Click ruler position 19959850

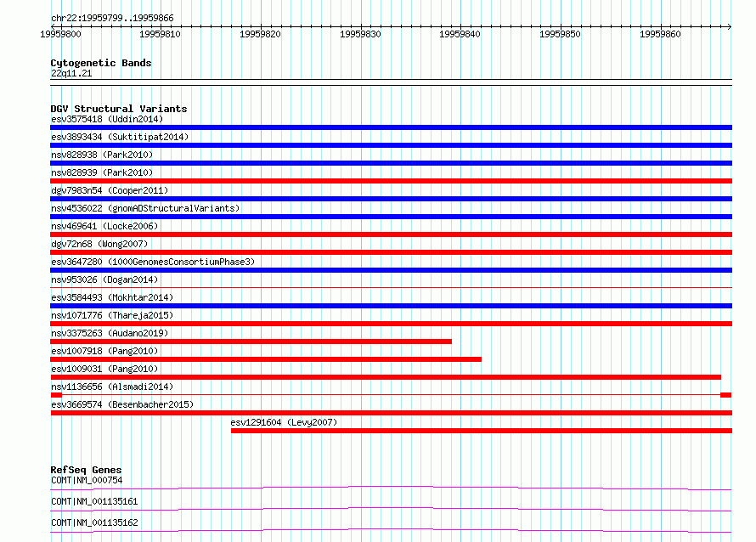(561, 34)
